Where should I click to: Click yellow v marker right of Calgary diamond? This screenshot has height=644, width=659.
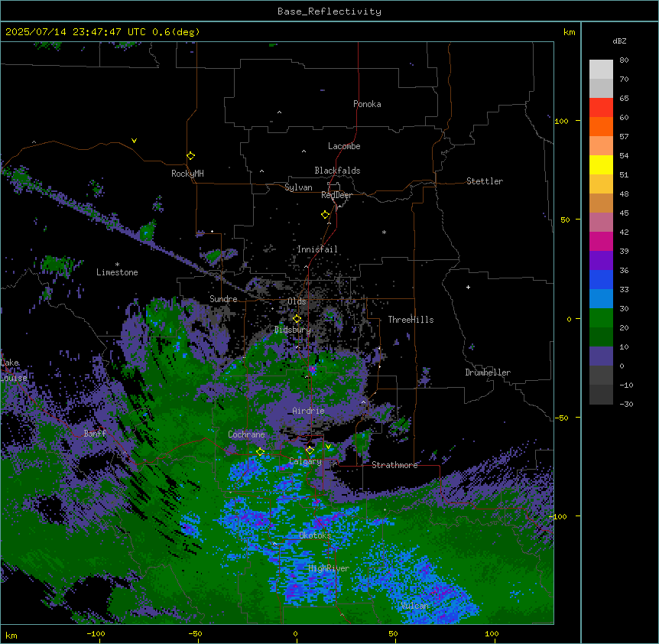click(328, 447)
